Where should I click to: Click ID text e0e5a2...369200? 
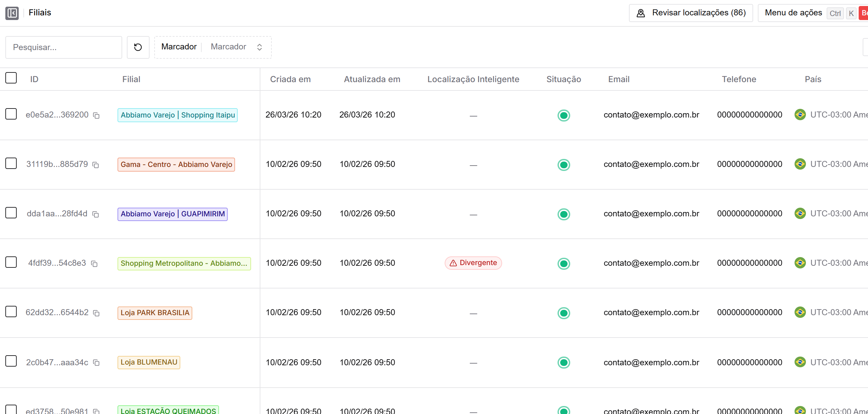pyautogui.click(x=57, y=115)
